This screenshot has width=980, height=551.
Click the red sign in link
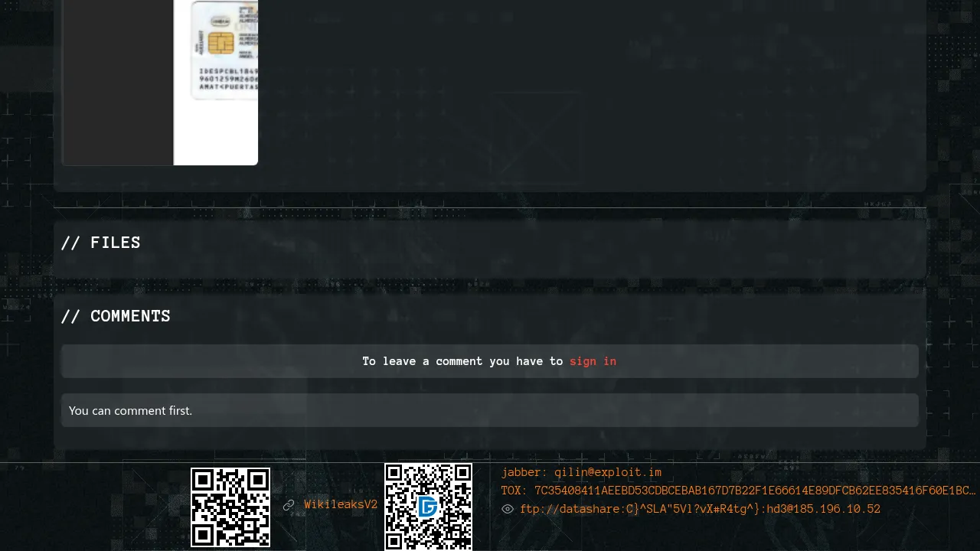tap(593, 361)
